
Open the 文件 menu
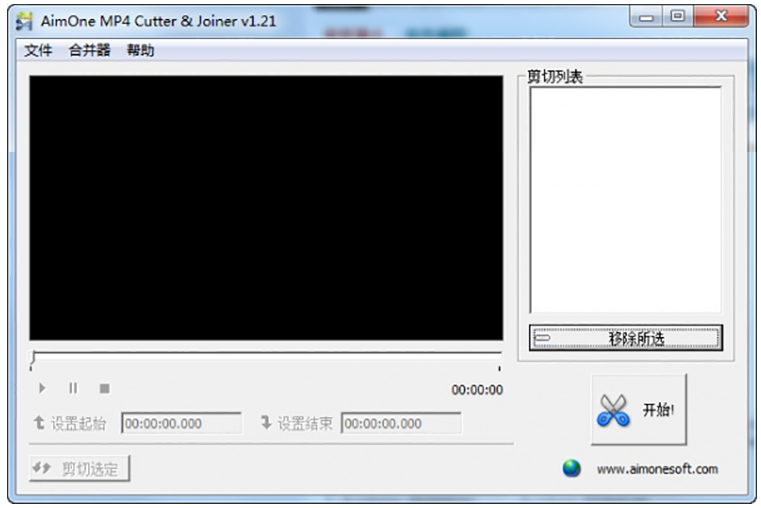38,51
